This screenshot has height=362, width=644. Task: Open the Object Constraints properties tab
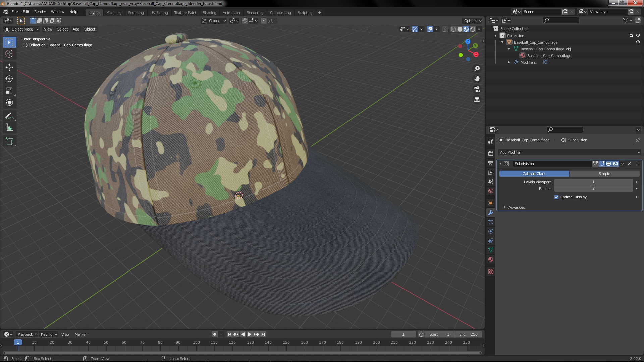pos(491,241)
